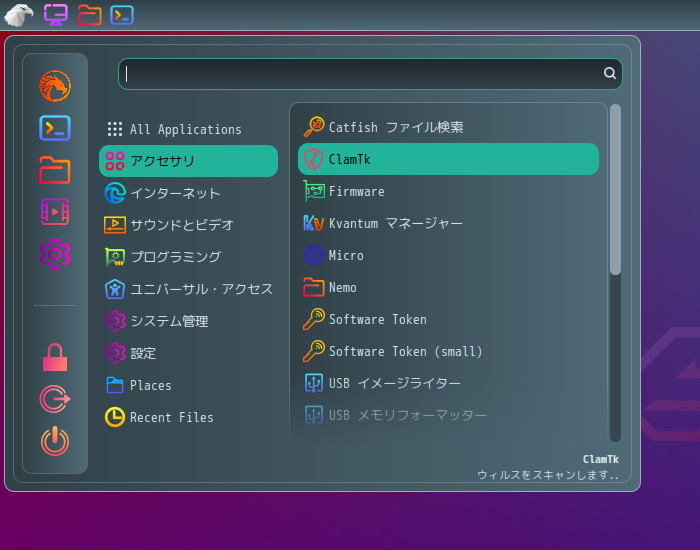Open the eagle menu icon in top panel
This screenshot has height=550, width=700.
(x=19, y=15)
